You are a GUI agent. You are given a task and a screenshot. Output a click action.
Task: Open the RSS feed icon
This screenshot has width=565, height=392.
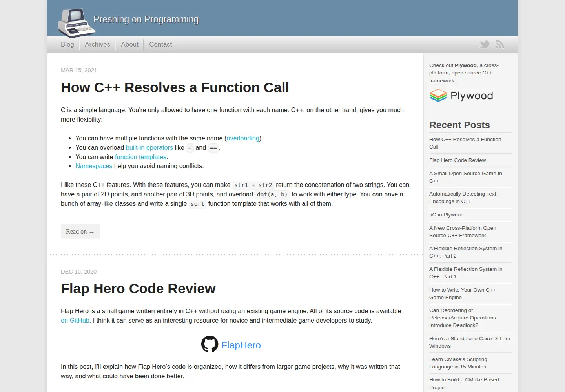click(499, 44)
